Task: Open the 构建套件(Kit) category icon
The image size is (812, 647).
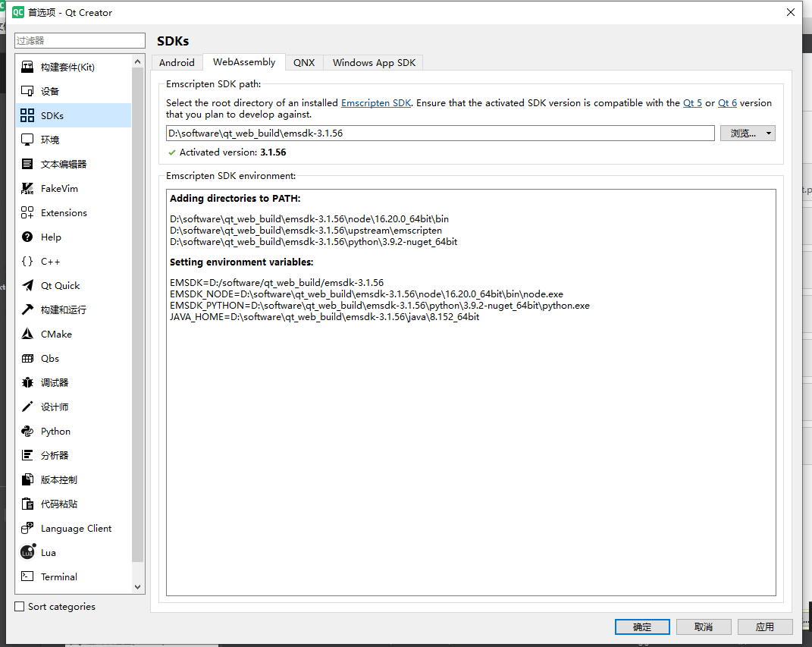Action: (27, 67)
